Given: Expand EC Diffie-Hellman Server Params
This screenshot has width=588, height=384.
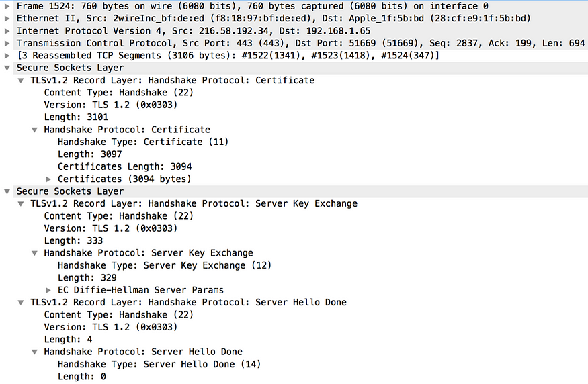Looking at the screenshot, I should [x=48, y=290].
